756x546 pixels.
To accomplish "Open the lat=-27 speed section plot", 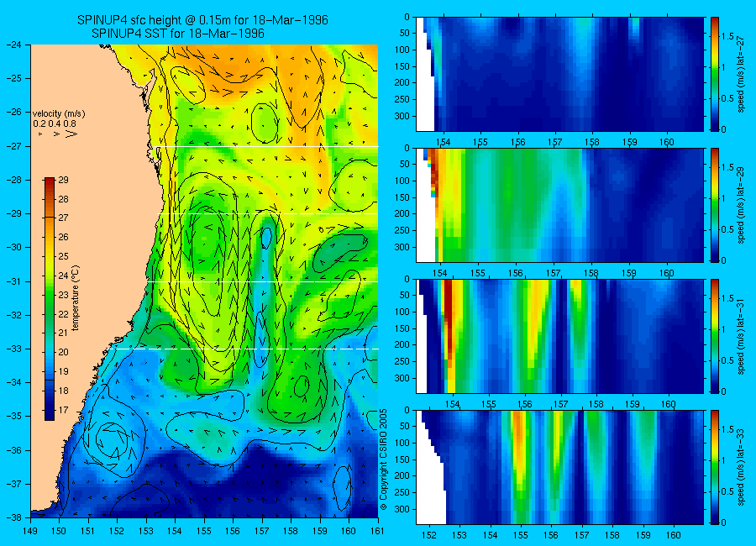I will click(559, 74).
